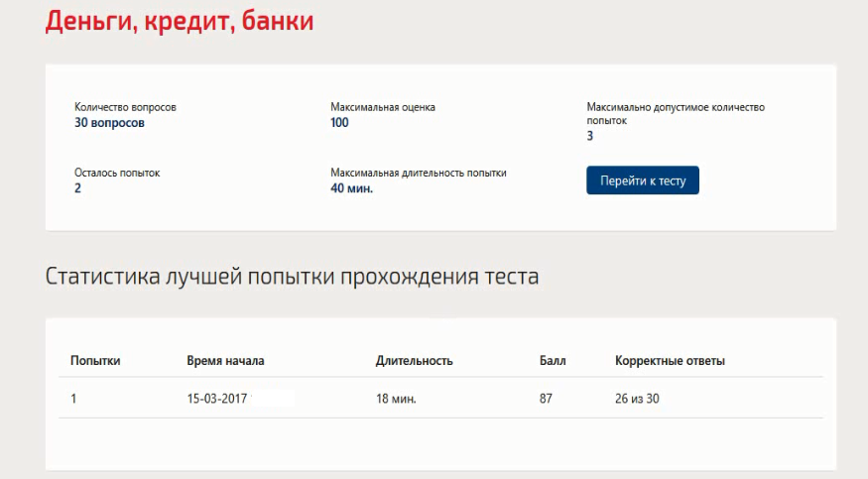Click the "26 из 30" correct answers cell

tap(637, 399)
